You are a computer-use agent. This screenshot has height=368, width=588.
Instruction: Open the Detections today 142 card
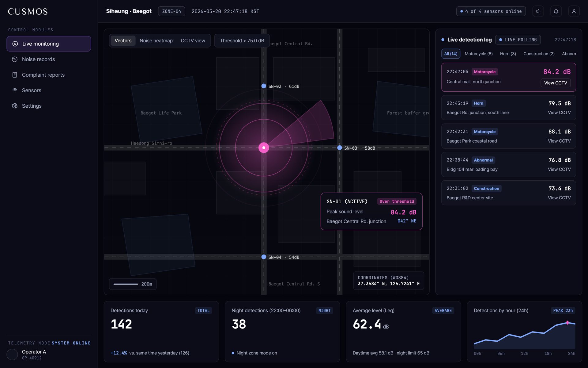pos(161,332)
